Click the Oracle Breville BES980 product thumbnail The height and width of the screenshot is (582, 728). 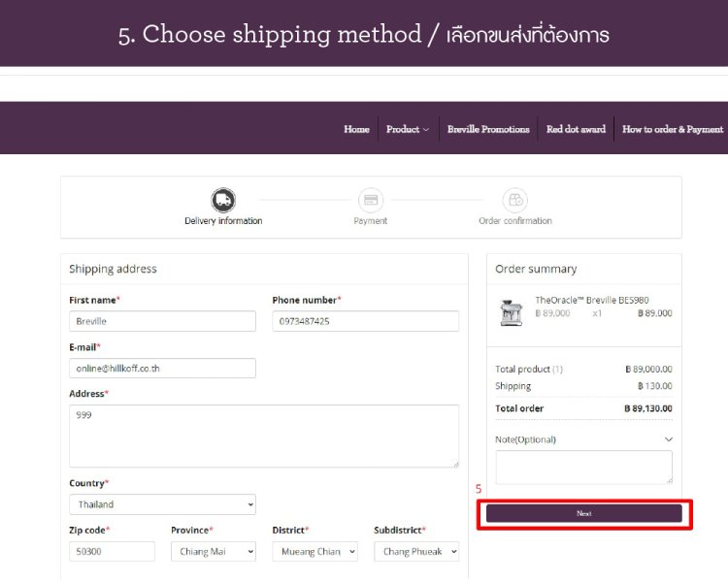click(510, 312)
